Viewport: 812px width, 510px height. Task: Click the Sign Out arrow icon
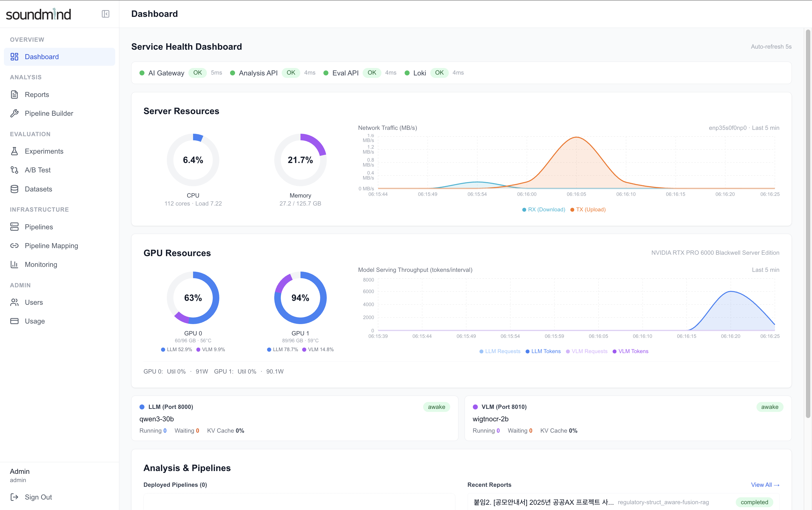point(14,497)
